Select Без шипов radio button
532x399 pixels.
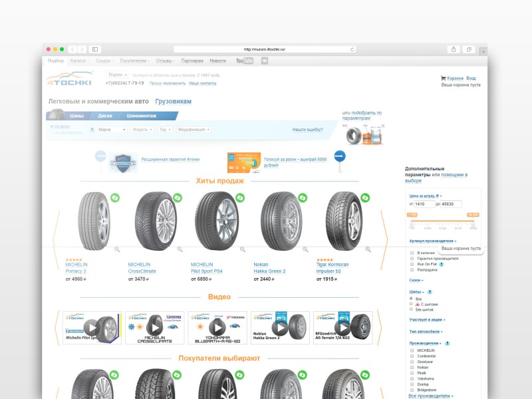[x=411, y=309]
